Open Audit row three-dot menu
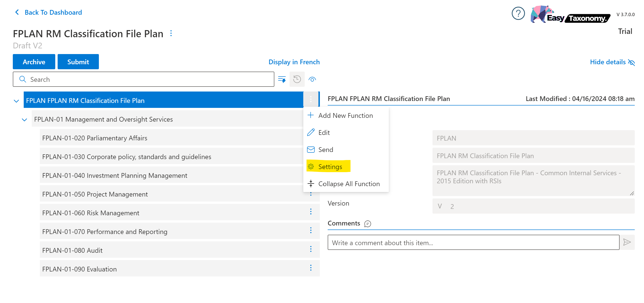The height and width of the screenshot is (303, 644). point(311,249)
